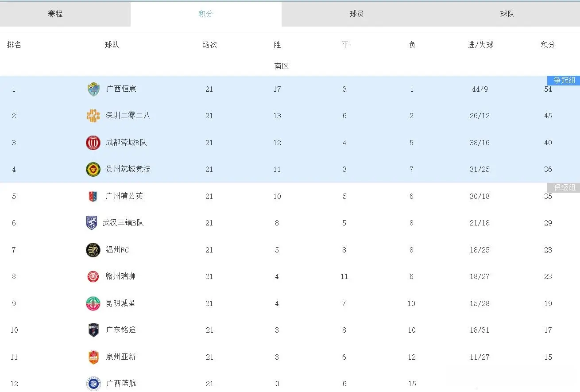This screenshot has height=392, width=580.
Task: Open the 广州蒲公英 team name link
Action: [124, 196]
